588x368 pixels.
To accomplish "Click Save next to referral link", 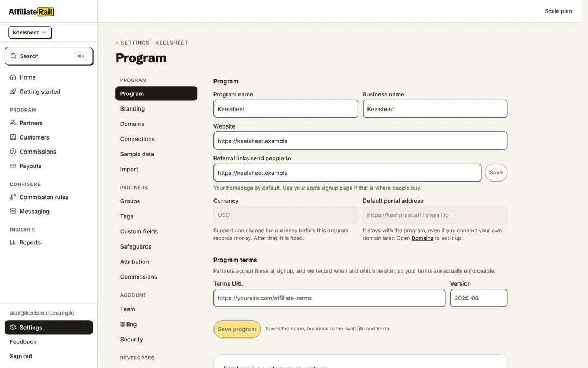I will 496,172.
